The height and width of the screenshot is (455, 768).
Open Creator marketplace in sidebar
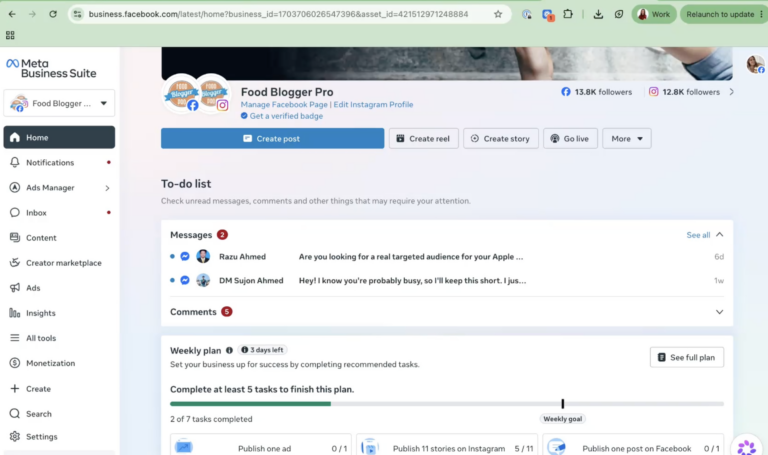(59, 263)
